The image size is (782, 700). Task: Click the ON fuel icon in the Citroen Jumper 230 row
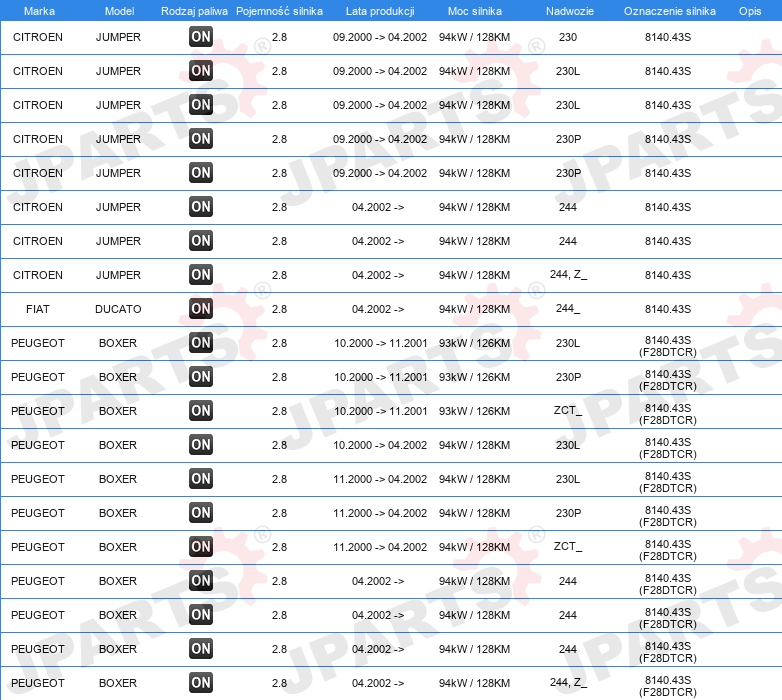click(201, 37)
